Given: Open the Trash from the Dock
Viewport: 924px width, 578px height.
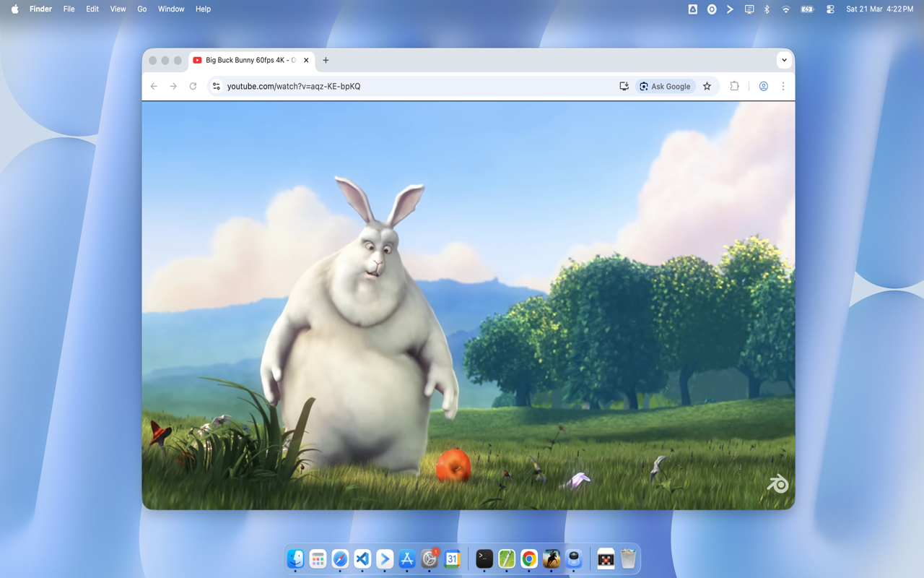Looking at the screenshot, I should [x=628, y=558].
